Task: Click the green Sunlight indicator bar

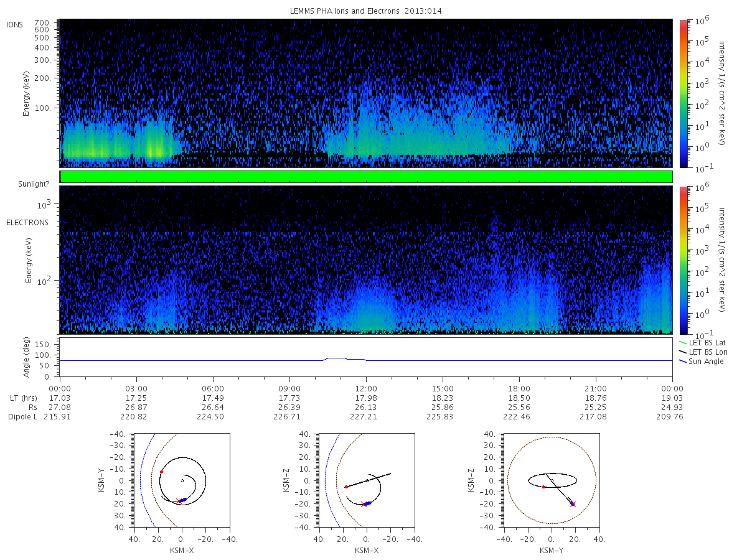Action: pos(366,177)
